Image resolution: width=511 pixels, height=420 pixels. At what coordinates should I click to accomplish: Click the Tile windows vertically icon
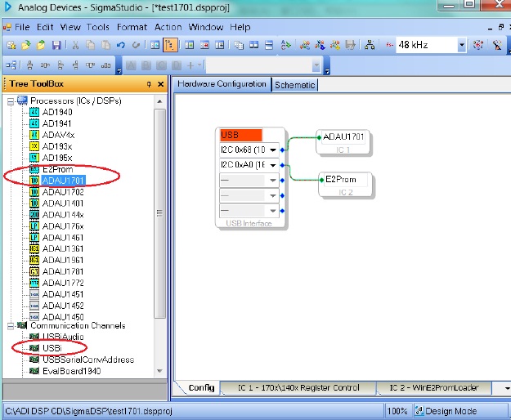click(x=254, y=45)
